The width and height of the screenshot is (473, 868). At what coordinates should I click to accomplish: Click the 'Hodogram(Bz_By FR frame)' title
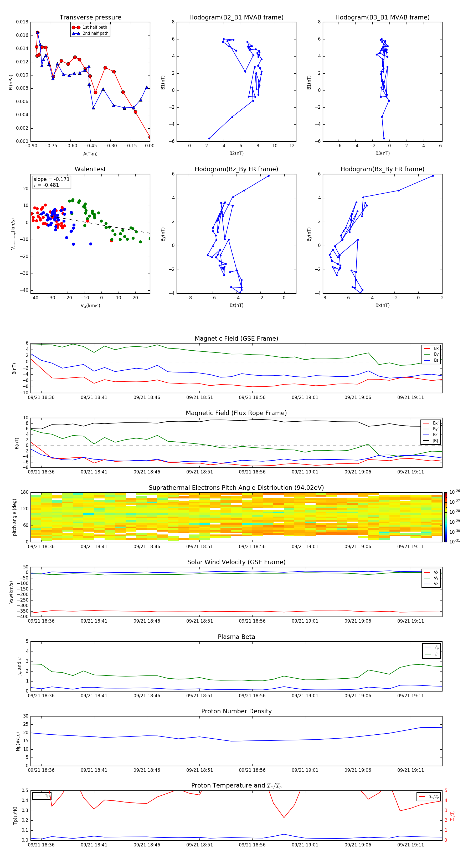[236, 169]
